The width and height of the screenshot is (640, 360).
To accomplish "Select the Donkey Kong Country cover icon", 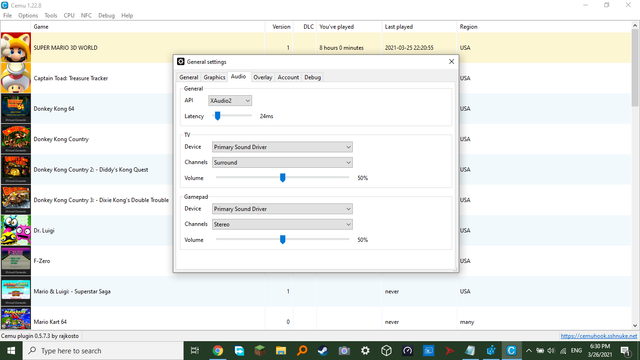I will [16, 139].
